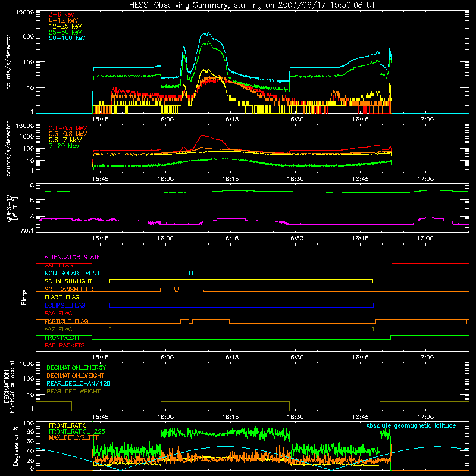Select the FRONT_RATIO_1225 legend label
Image resolution: width=476 pixels, height=476 pixels.
pos(77,431)
